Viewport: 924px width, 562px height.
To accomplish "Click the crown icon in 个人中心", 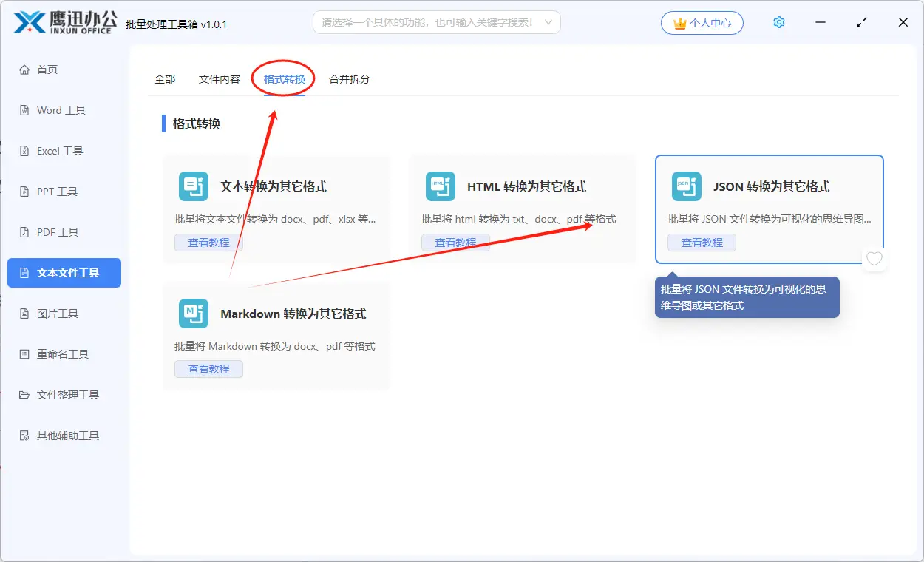I will [679, 23].
